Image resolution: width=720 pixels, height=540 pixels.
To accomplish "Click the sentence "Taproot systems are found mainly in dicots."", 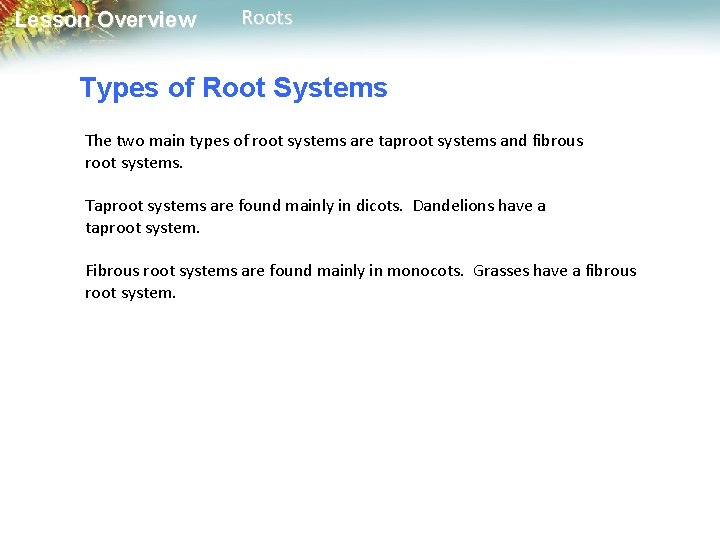I will 244,206.
